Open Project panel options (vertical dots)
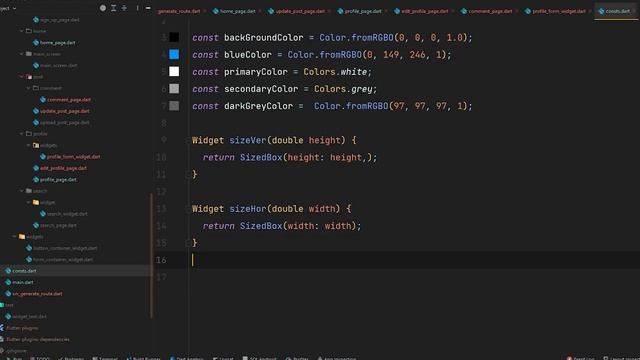This screenshot has width=640, height=360. pos(138,8)
